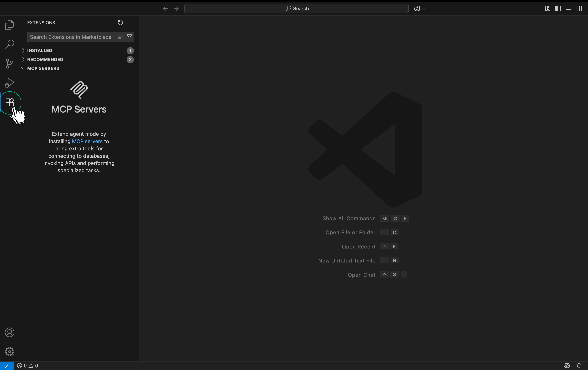The width and height of the screenshot is (588, 370).
Task: Expand the INSTALLED section
Action: [79, 51]
